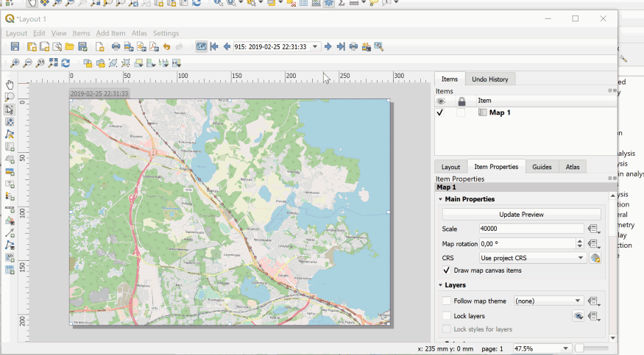Open the CRS dropdown Use project CRS
This screenshot has height=355, width=644.
click(x=532, y=258)
